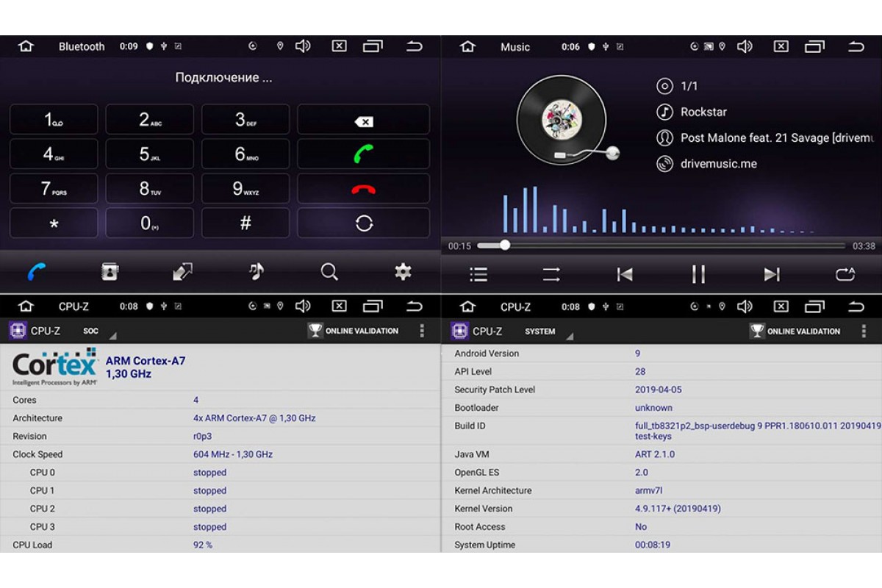
Task: Switch to the call transfer tab in Bluetooth bar
Action: point(182,272)
